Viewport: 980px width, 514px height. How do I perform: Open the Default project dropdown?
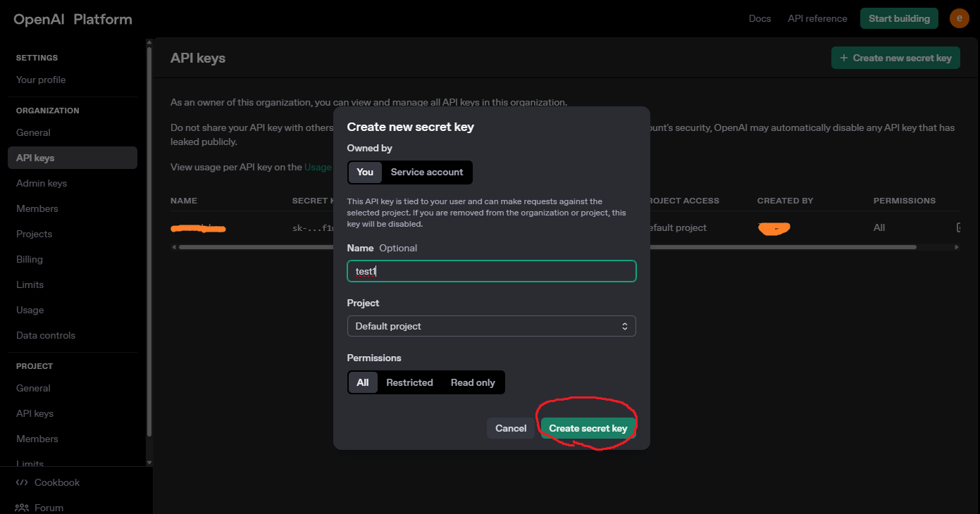492,326
